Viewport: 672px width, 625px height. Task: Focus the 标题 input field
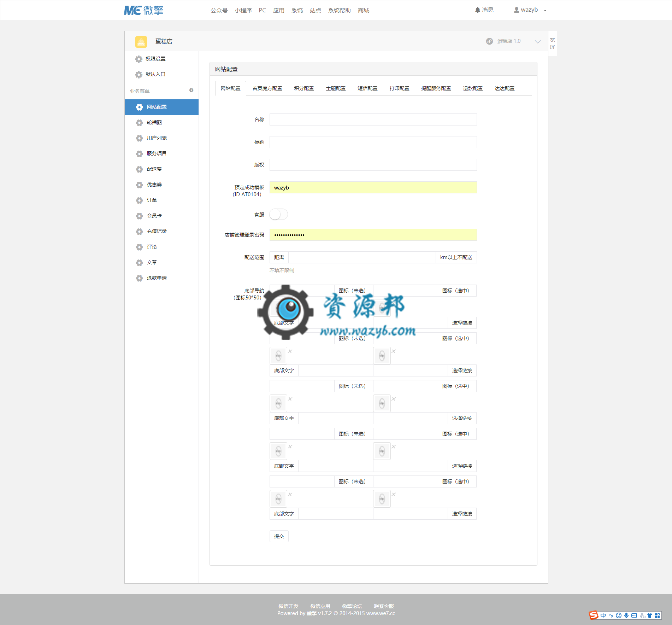coord(373,142)
